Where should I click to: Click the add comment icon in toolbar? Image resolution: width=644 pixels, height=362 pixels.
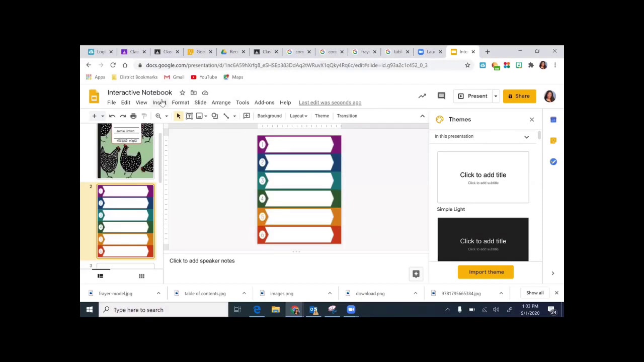[x=247, y=116]
